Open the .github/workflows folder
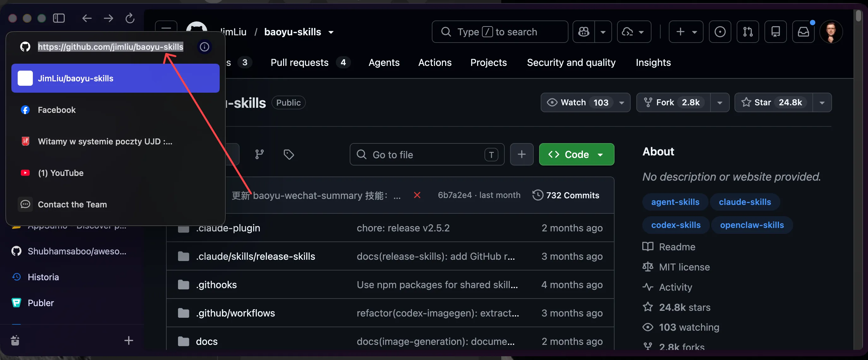This screenshot has height=360, width=868. (235, 313)
